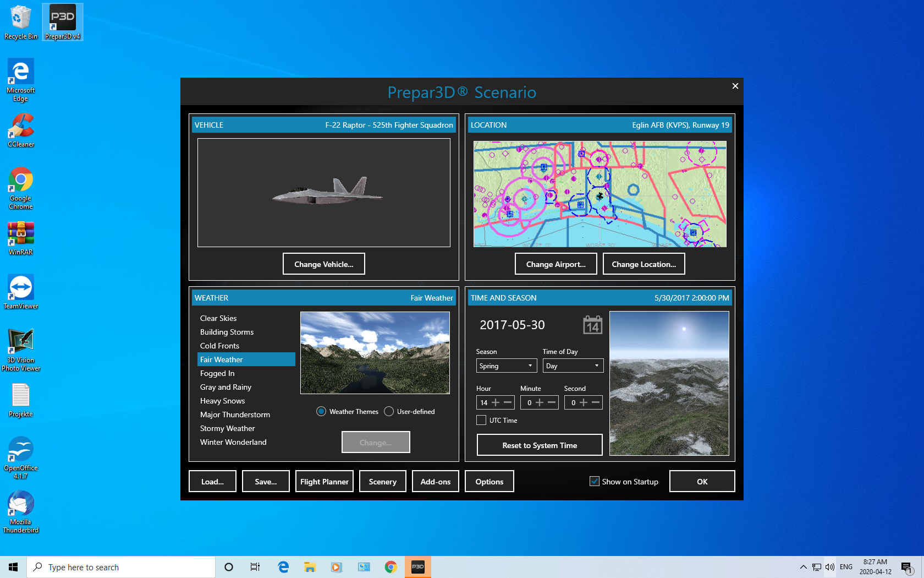This screenshot has width=924, height=578.
Task: Click the F-22 Raptor vehicle preview
Action: [324, 193]
